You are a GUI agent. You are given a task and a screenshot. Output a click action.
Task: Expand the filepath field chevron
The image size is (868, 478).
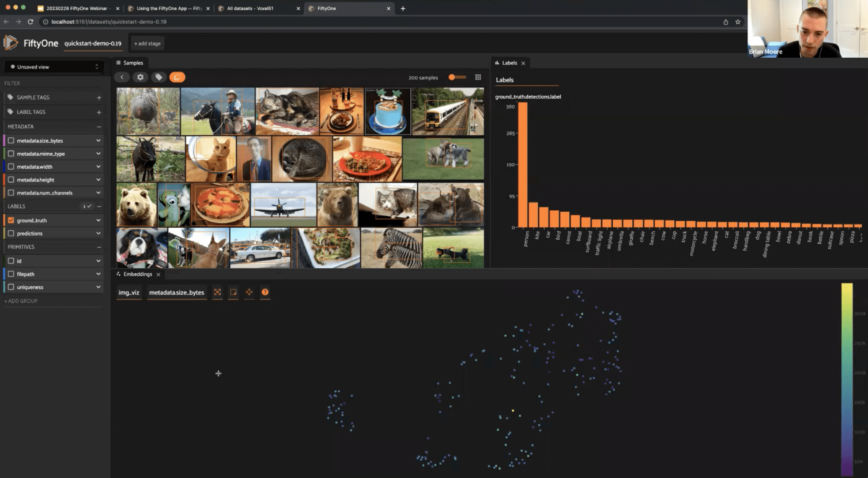(x=98, y=274)
